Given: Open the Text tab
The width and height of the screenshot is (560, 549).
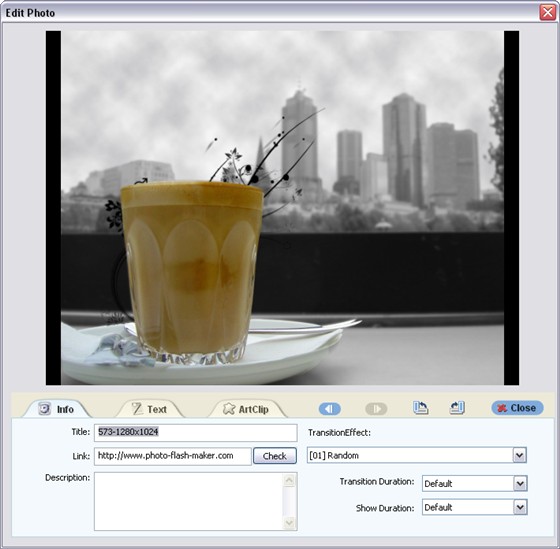Looking at the screenshot, I should [150, 409].
